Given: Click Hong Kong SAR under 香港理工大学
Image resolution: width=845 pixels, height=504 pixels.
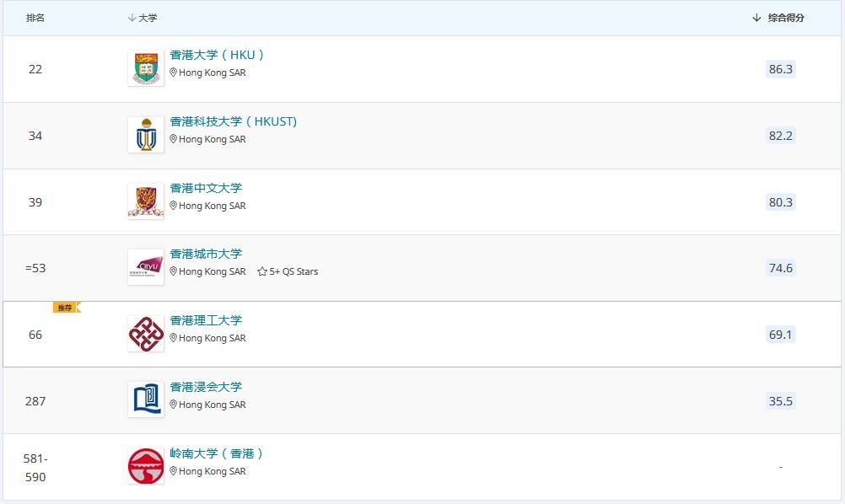Looking at the screenshot, I should click(x=213, y=338).
